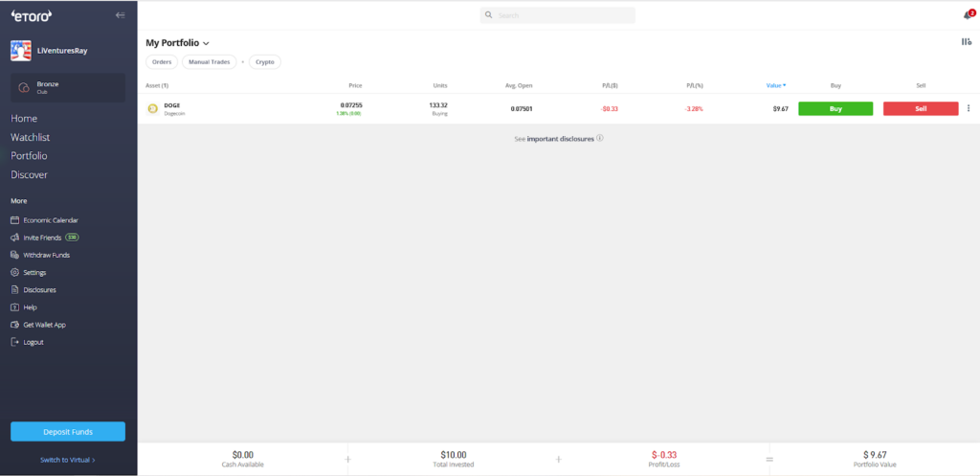This screenshot has height=476, width=980.
Task: Click the 133.32 units value
Action: click(438, 105)
